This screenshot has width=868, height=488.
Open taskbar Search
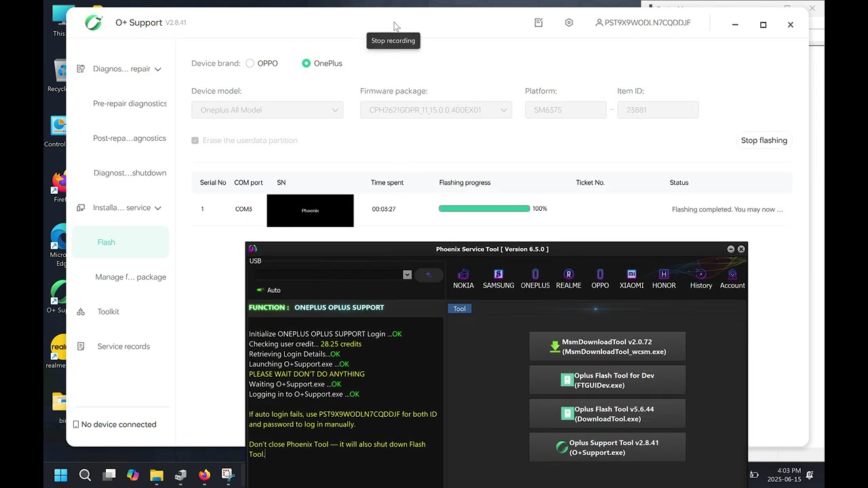pyautogui.click(x=85, y=475)
